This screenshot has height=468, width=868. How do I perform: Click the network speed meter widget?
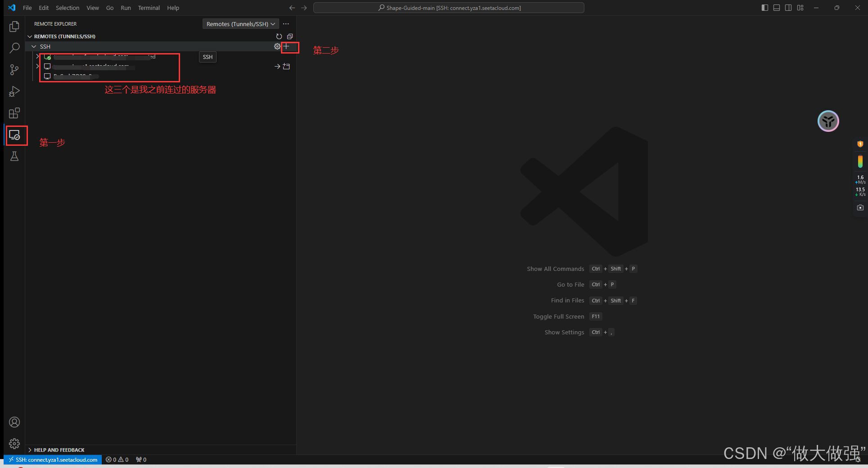click(860, 186)
